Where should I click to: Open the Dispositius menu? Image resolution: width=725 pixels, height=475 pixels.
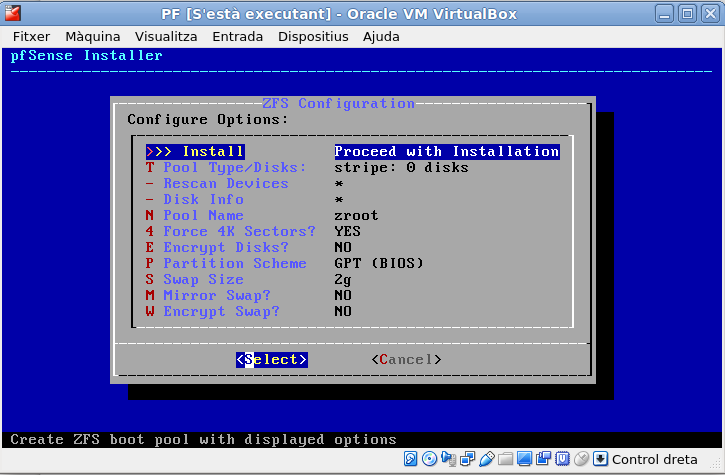click(x=313, y=37)
